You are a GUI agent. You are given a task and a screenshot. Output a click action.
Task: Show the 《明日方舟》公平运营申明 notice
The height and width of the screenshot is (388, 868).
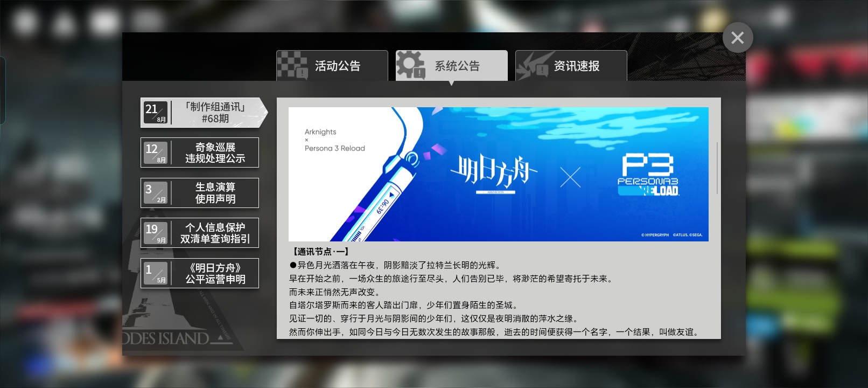(200, 273)
